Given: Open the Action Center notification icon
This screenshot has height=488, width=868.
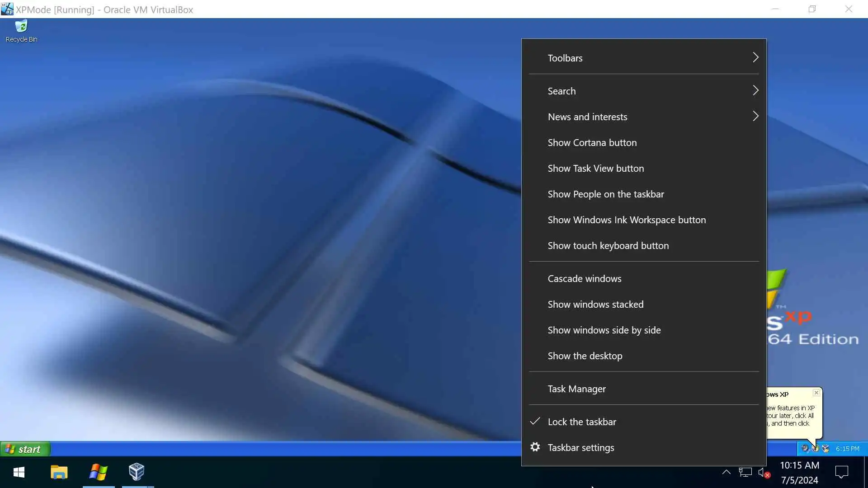Looking at the screenshot, I should 841,473.
